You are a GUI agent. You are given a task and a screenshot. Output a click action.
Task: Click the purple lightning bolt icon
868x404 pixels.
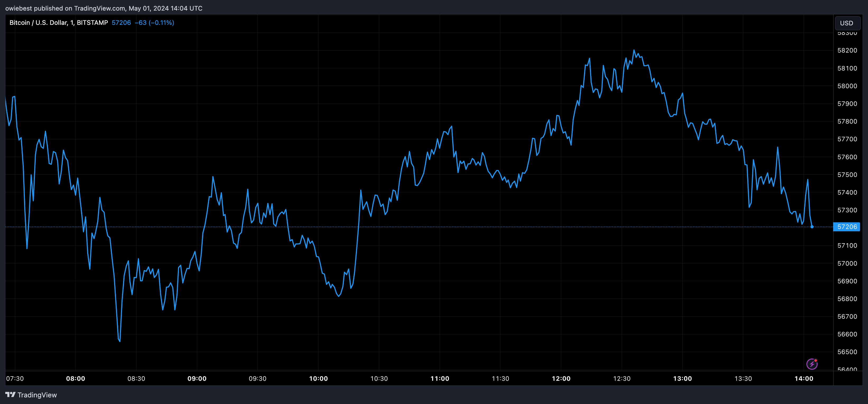pyautogui.click(x=812, y=364)
